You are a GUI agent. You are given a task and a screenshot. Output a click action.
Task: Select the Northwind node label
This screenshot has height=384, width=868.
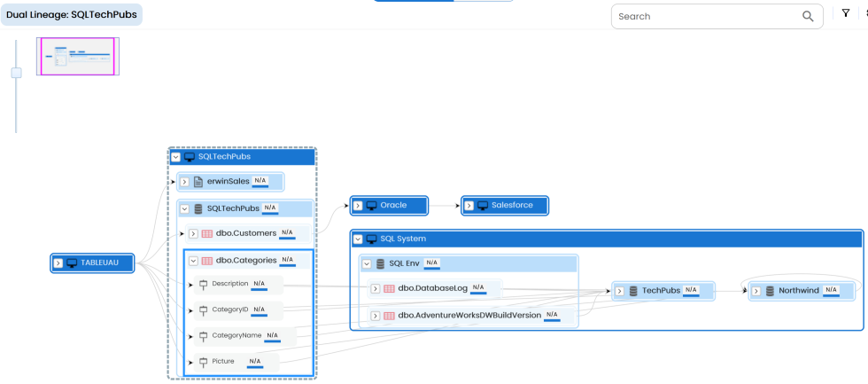point(799,291)
